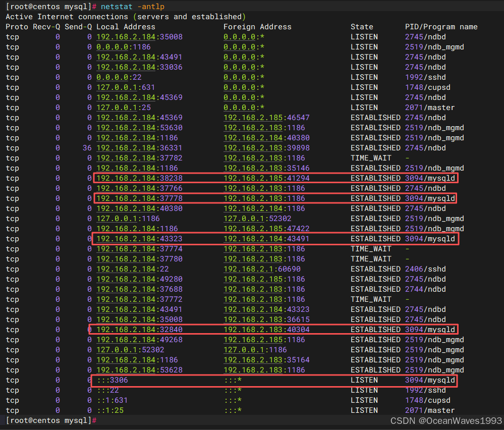This screenshot has height=430, width=504.
Task: Select program name 2744/ndbd
Action: click(426, 289)
